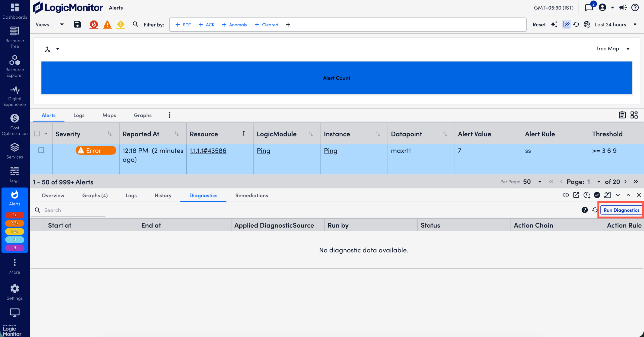Open the Ping LogicModule link
The image size is (644, 337).
coord(263,151)
